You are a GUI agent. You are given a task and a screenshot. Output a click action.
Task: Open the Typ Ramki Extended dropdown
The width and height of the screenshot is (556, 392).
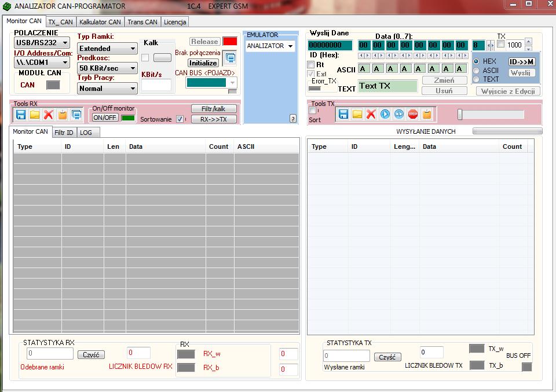(x=107, y=49)
